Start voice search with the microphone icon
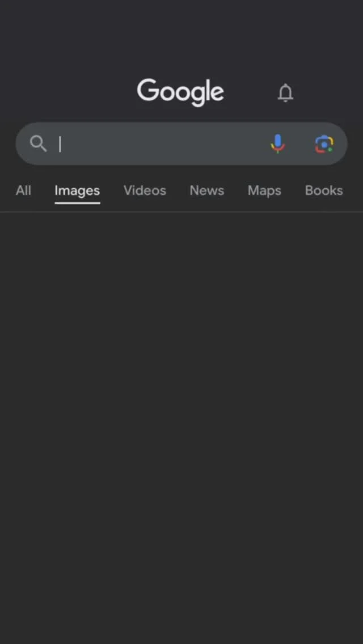 [278, 144]
